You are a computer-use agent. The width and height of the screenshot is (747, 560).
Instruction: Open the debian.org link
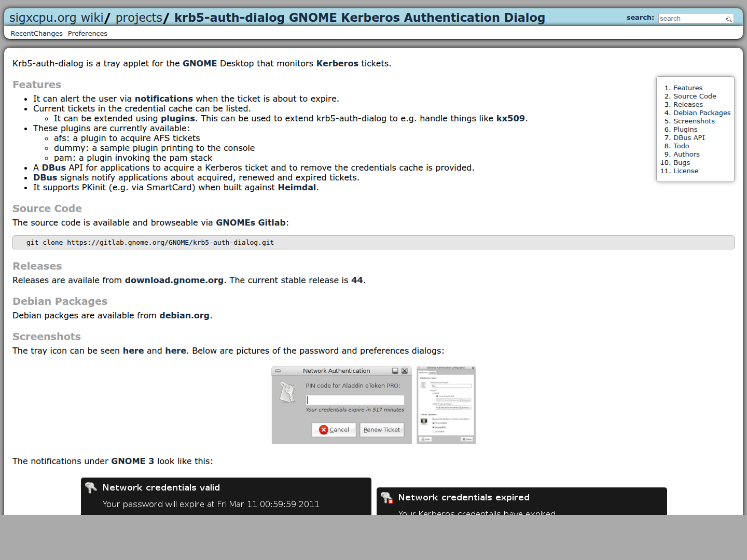click(x=184, y=315)
